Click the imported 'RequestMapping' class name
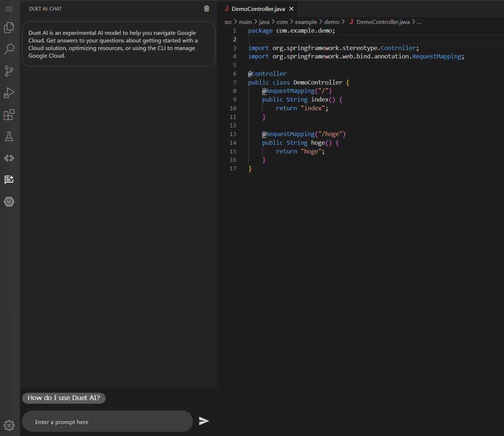The height and width of the screenshot is (436, 504). (437, 57)
